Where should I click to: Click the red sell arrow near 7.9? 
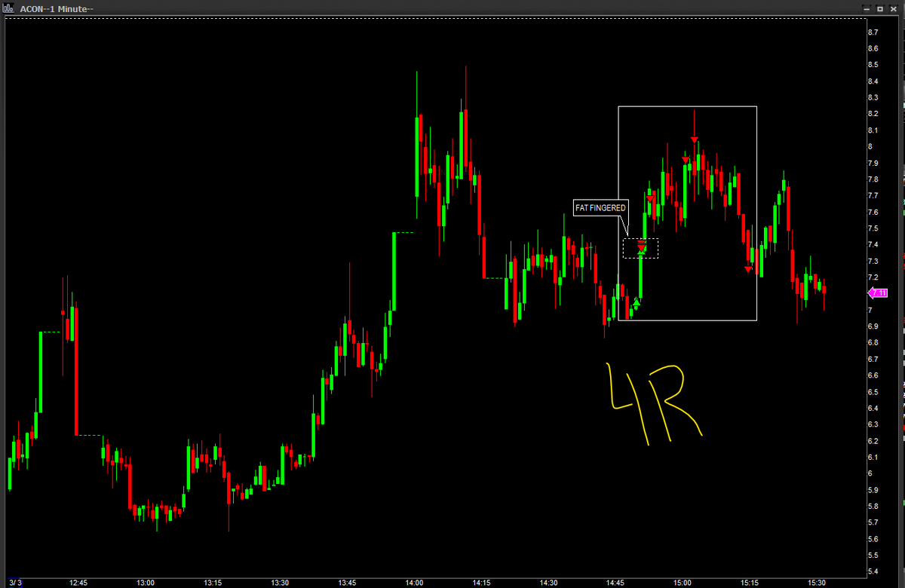[x=686, y=160]
